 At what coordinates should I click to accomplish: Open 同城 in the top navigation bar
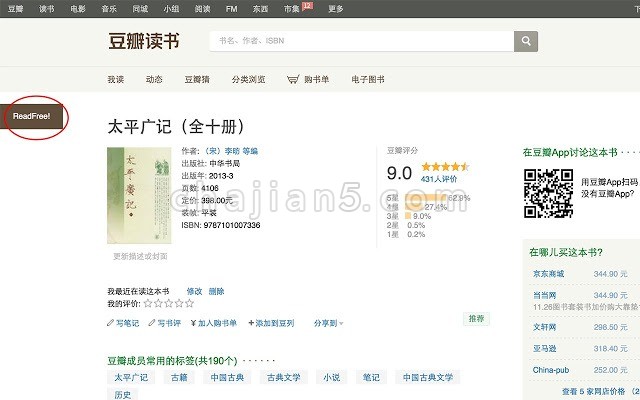tap(140, 9)
